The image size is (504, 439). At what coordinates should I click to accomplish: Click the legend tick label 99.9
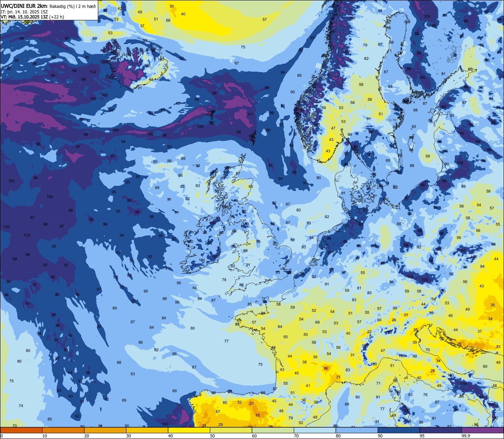tap(466, 436)
